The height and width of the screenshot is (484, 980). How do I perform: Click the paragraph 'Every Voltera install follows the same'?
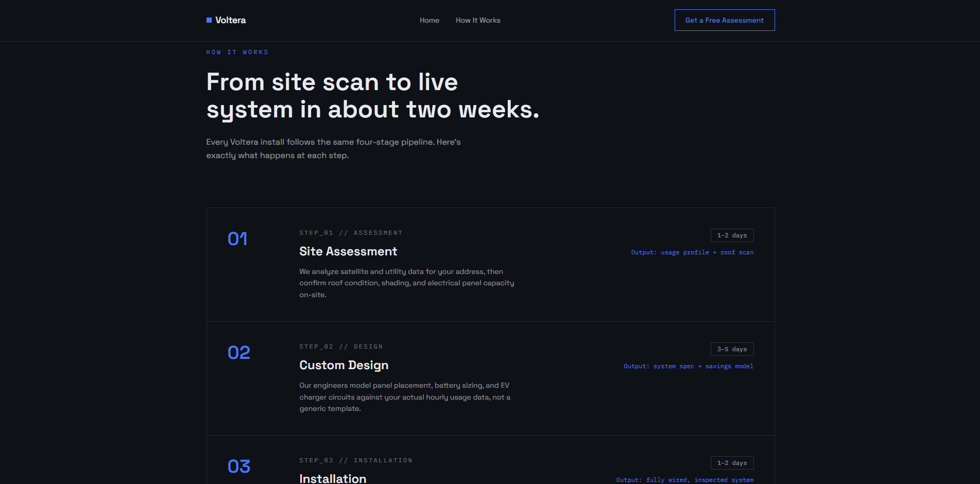coord(334,148)
